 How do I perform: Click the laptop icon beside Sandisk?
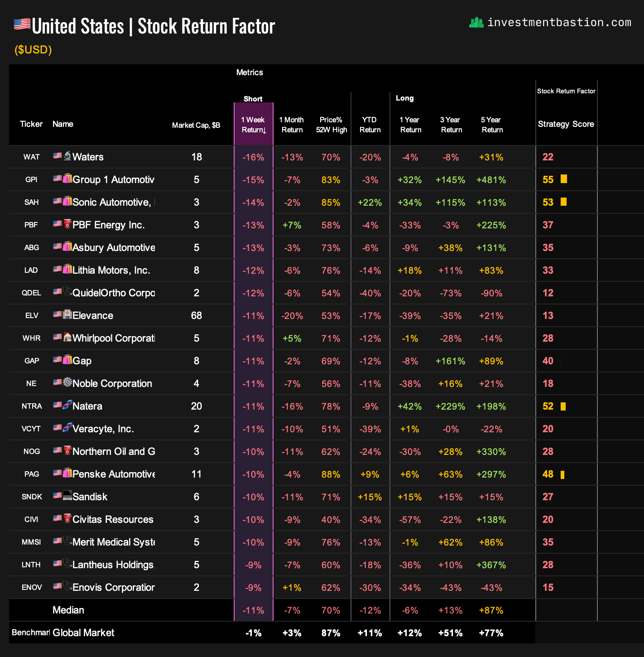(x=67, y=496)
